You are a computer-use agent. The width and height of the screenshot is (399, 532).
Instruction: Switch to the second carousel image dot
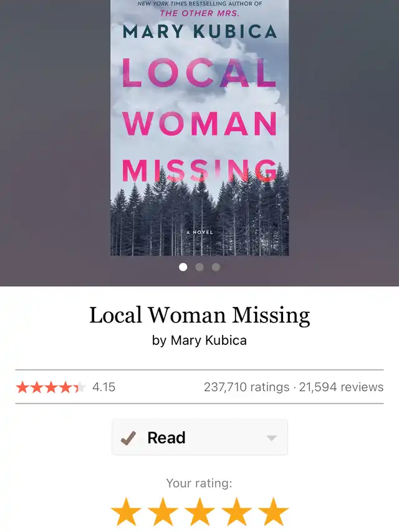(199, 267)
